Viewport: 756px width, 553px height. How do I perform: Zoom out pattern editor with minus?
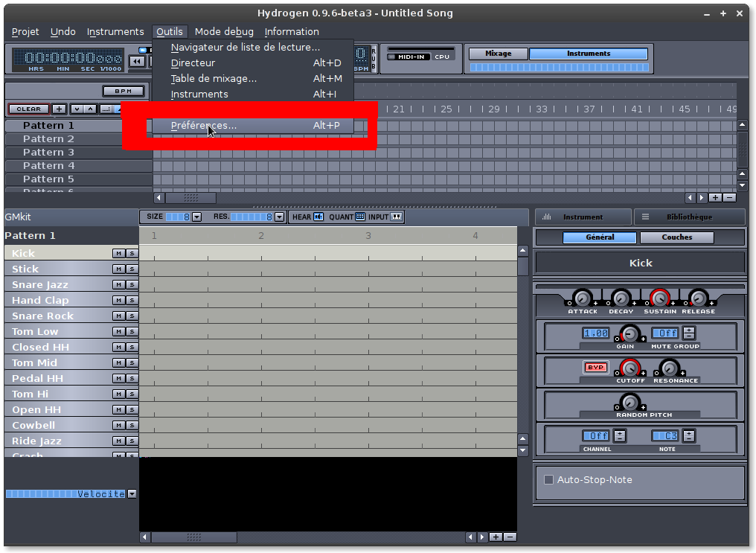click(x=510, y=537)
